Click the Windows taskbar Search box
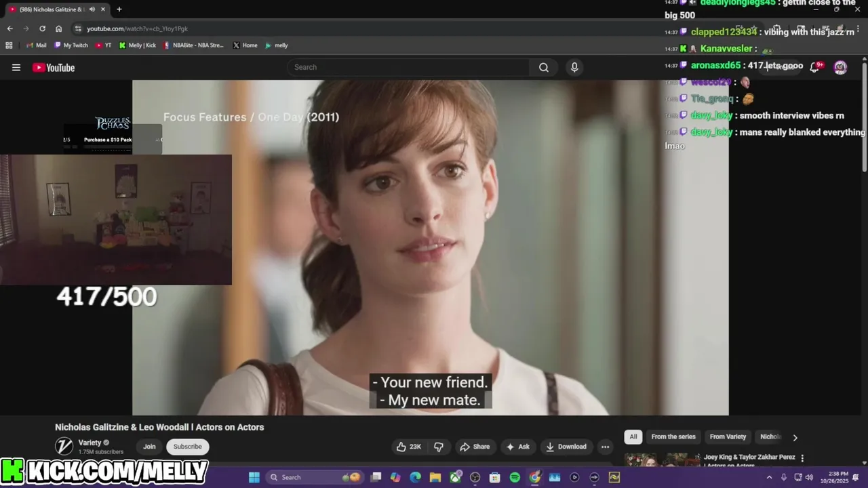The image size is (868, 488). (314, 477)
